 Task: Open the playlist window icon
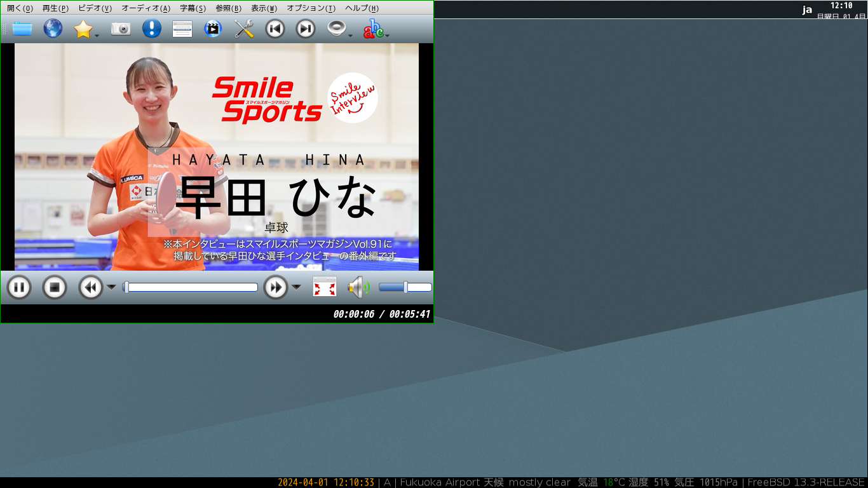tap(182, 29)
